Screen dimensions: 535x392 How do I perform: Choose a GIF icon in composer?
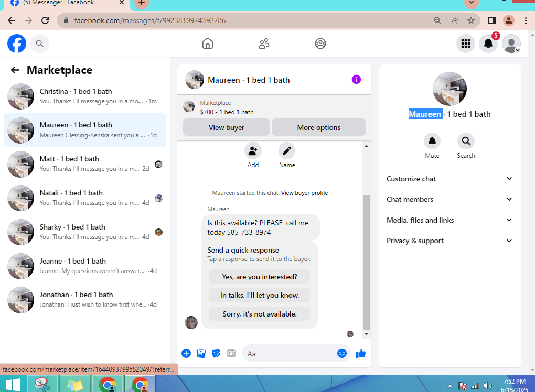point(231,354)
